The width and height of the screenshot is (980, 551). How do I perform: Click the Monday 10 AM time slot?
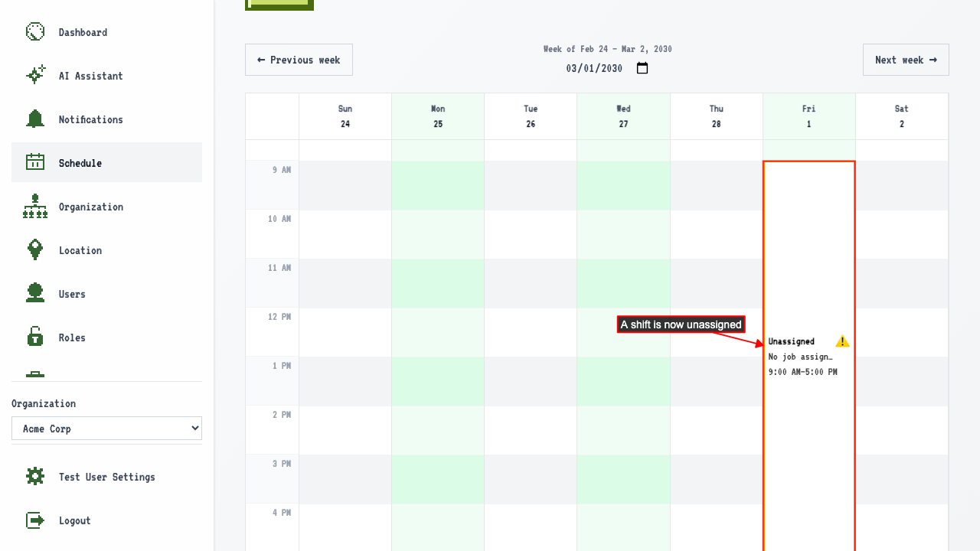pos(438,234)
